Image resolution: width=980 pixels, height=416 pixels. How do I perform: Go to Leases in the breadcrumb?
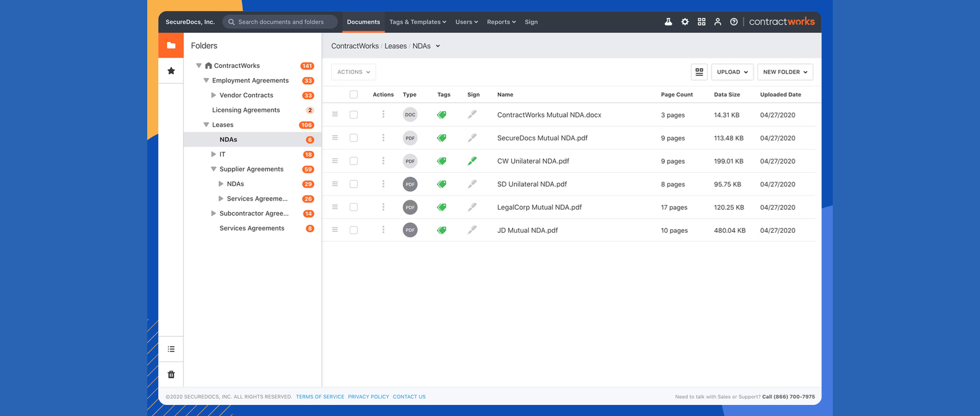pyautogui.click(x=395, y=46)
